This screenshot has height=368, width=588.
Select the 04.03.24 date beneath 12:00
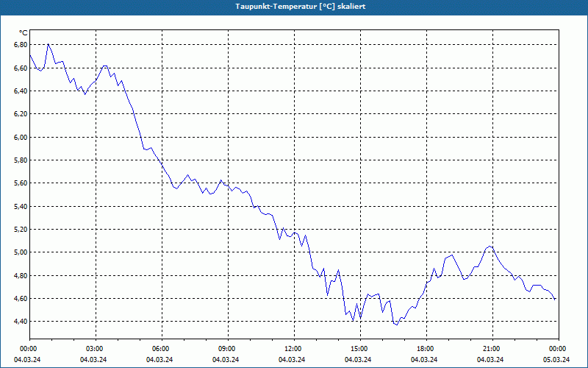(292, 359)
